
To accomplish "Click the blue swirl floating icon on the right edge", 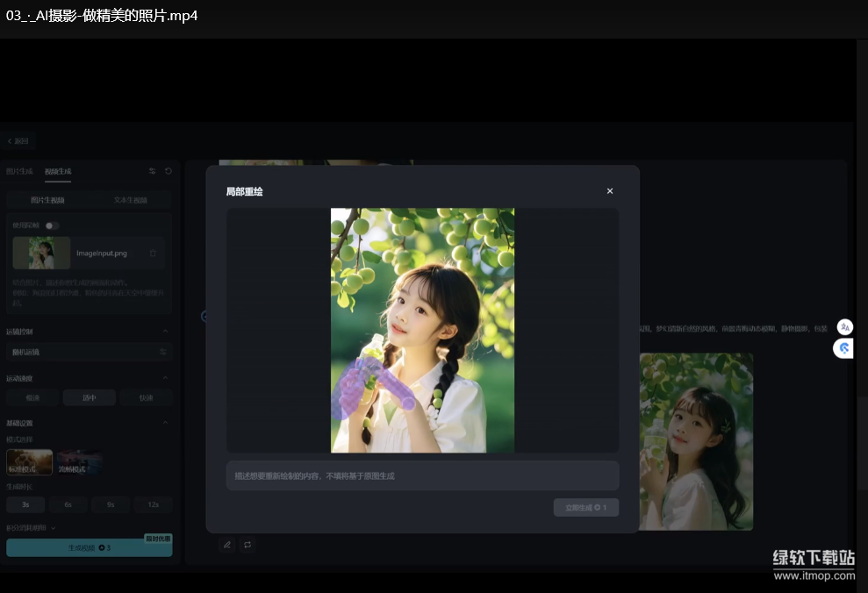I will tap(843, 348).
